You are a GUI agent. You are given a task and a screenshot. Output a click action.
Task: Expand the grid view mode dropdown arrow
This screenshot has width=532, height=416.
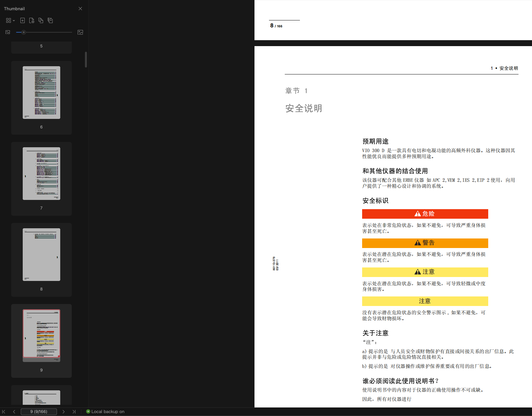14,20
